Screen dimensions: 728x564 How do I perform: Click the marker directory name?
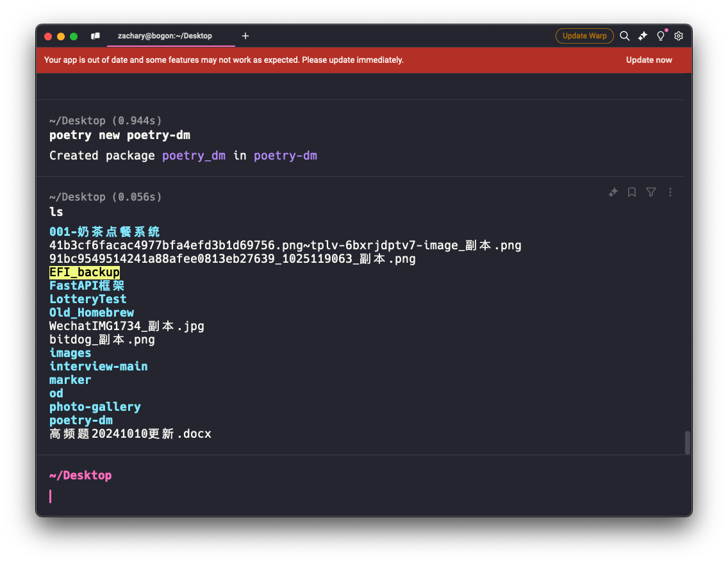(70, 379)
